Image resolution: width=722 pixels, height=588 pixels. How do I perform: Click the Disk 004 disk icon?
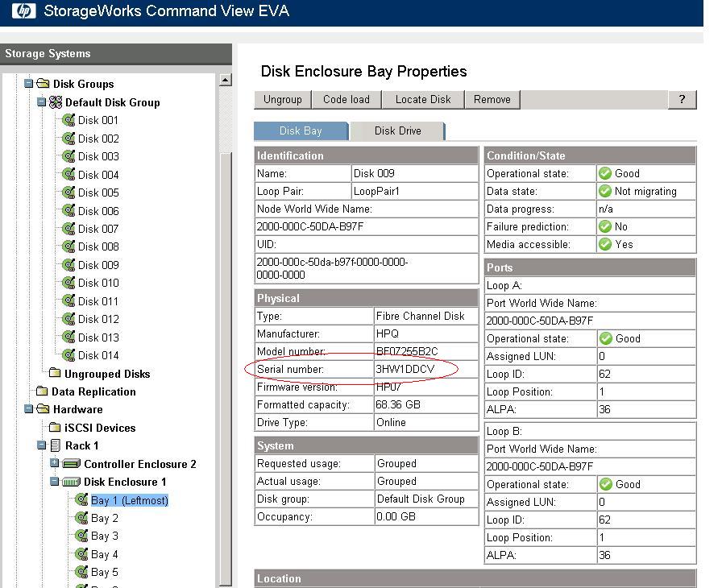[x=68, y=175]
